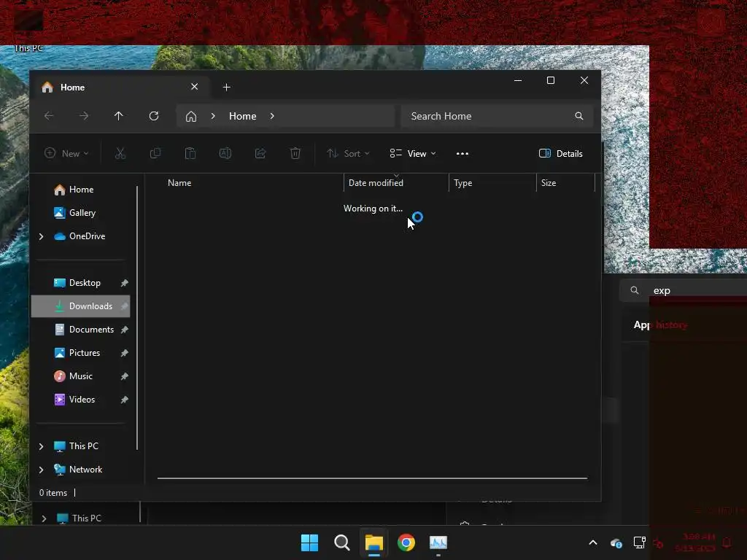The image size is (747, 560).
Task: Go forward with the right arrow
Action: pyautogui.click(x=84, y=116)
